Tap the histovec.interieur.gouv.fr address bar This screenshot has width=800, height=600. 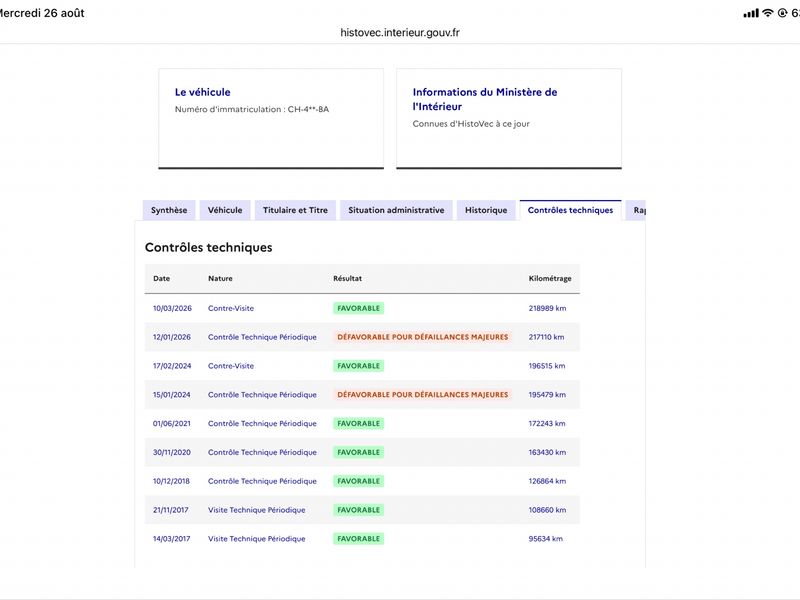pos(400,33)
